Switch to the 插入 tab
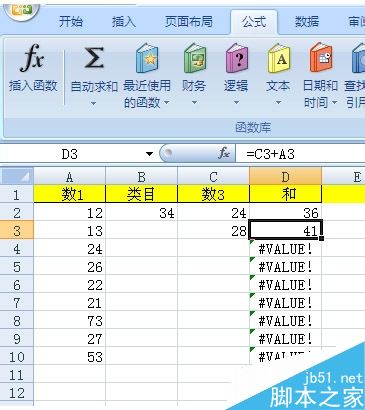This screenshot has height=410, width=365. coord(124,22)
